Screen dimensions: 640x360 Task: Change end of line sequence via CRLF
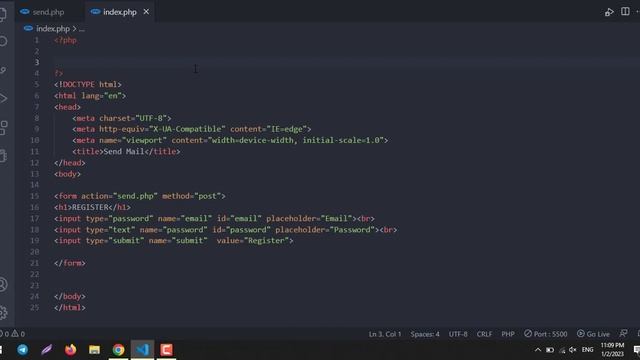coord(484,334)
